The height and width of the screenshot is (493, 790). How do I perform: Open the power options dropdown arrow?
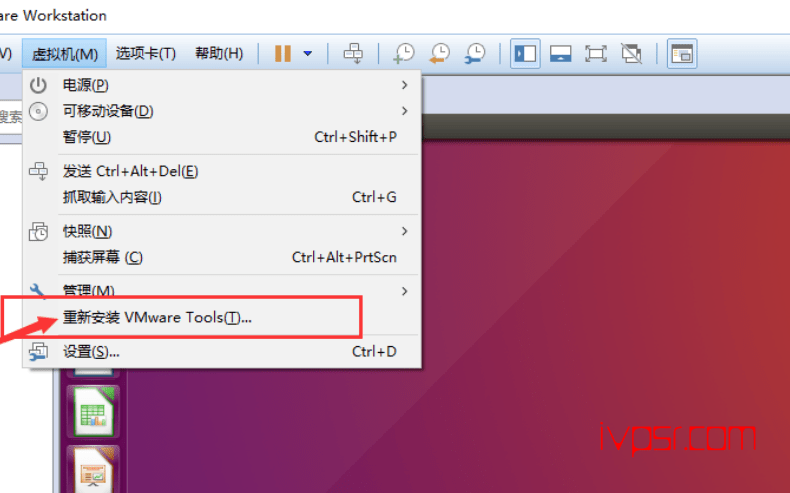click(308, 53)
